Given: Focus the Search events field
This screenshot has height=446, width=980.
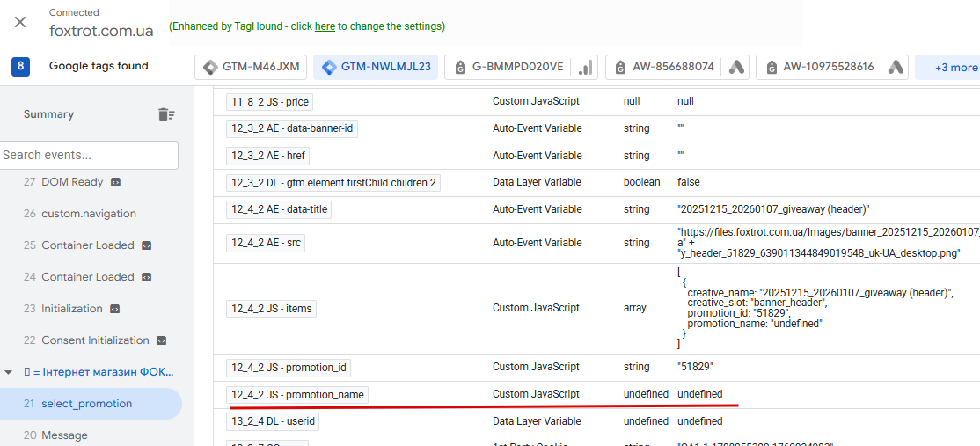Looking at the screenshot, I should tap(89, 155).
